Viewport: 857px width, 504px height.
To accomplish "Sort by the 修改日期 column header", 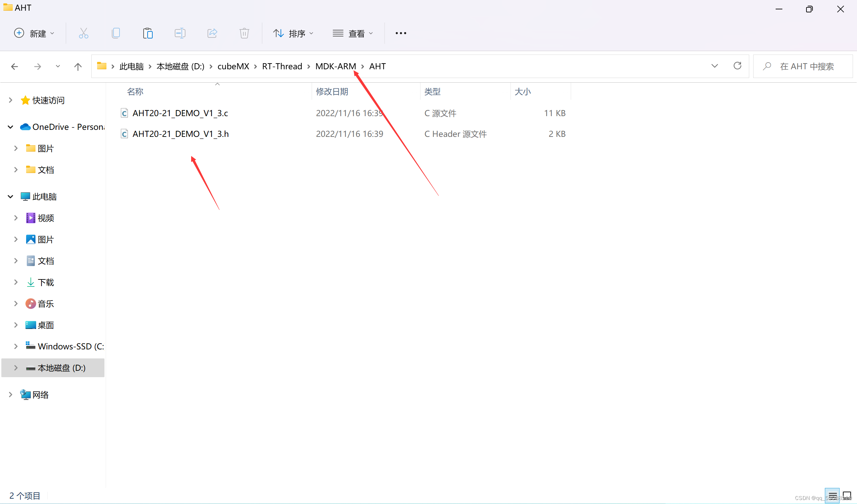I will [332, 92].
